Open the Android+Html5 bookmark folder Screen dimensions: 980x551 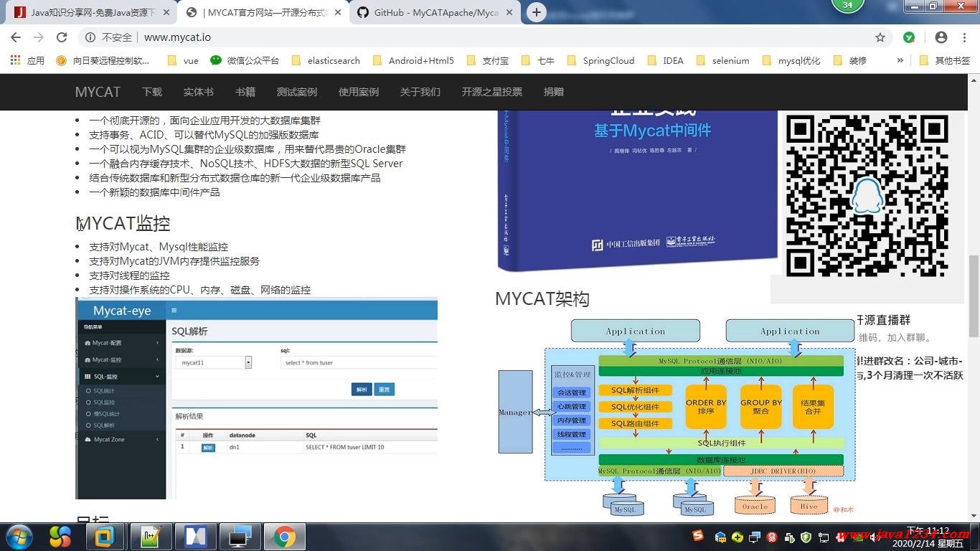(x=413, y=60)
